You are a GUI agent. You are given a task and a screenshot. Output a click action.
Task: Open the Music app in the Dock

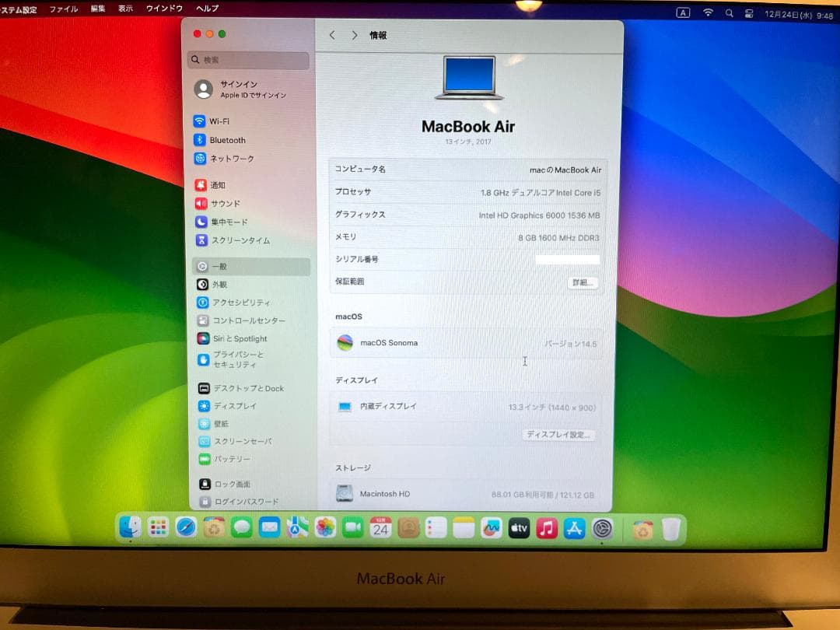[547, 527]
